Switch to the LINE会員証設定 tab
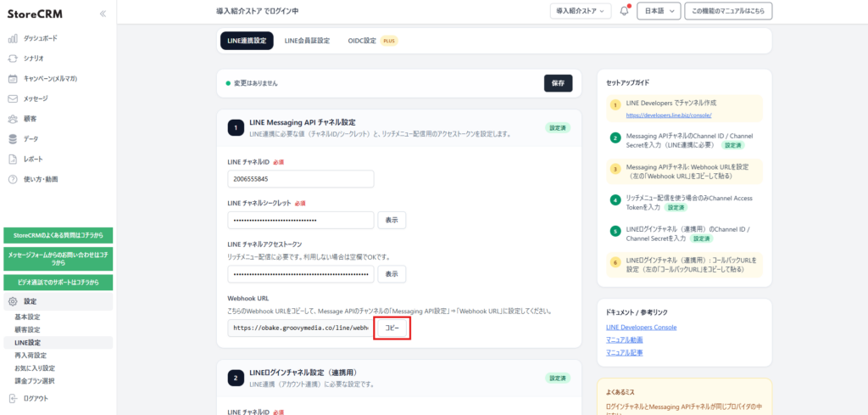This screenshot has width=868, height=415. 307,41
